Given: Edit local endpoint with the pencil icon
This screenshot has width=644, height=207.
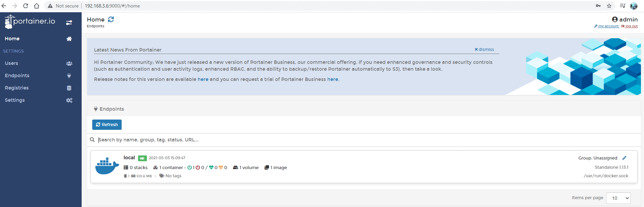Looking at the screenshot, I should click(x=624, y=158).
